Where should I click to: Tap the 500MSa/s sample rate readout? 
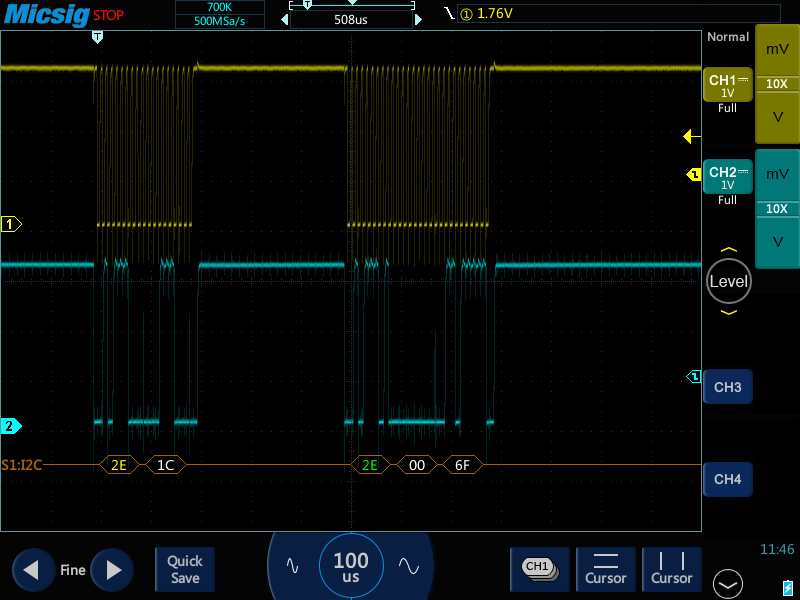(x=219, y=21)
